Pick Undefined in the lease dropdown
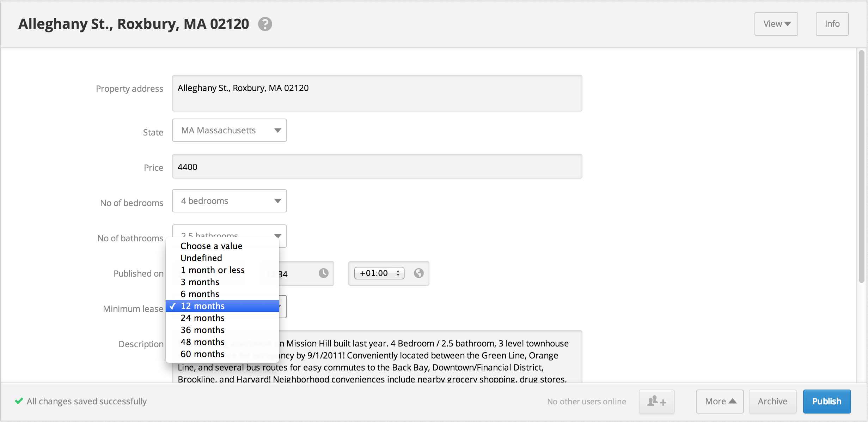 pyautogui.click(x=201, y=258)
